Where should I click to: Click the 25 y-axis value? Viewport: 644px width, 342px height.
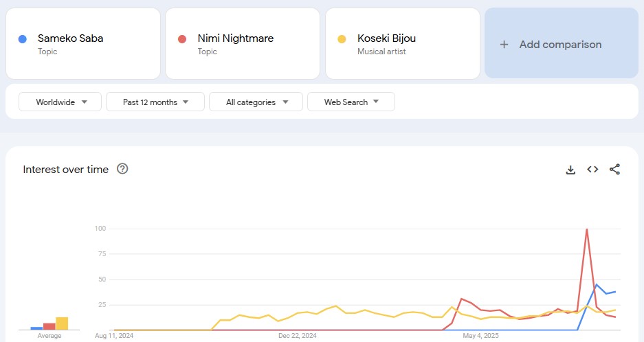point(102,305)
